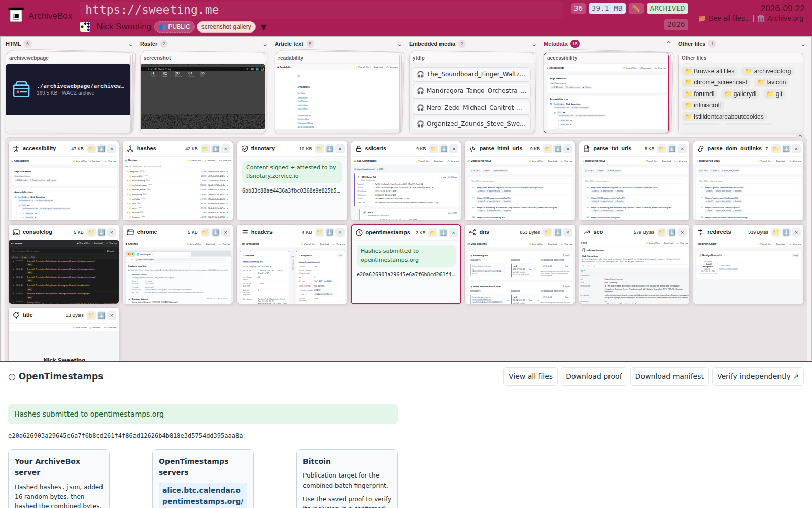Viewport: 812px width, 508px height.
Task: Open the Archive.org link
Action: coord(781,18)
